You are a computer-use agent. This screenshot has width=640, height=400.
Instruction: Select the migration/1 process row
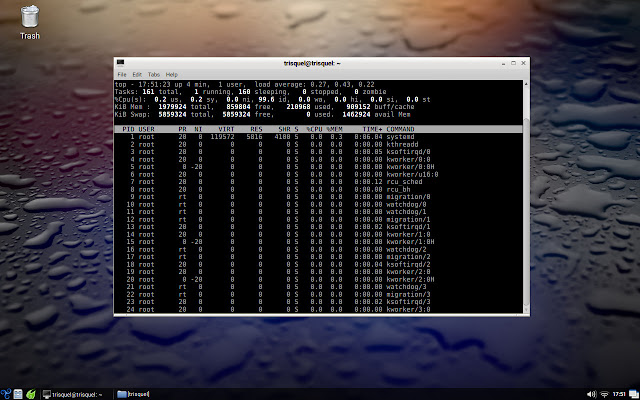pos(318,219)
